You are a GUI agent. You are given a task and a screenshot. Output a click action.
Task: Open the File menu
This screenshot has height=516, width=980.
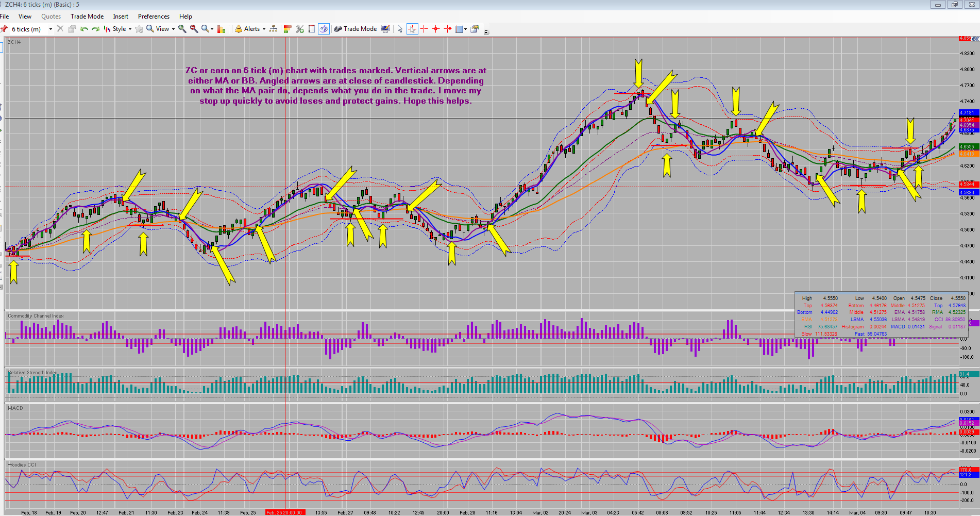coord(5,16)
